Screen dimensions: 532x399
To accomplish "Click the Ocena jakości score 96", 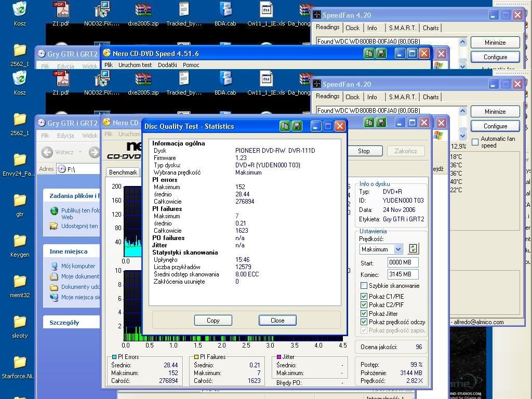I will tap(419, 347).
